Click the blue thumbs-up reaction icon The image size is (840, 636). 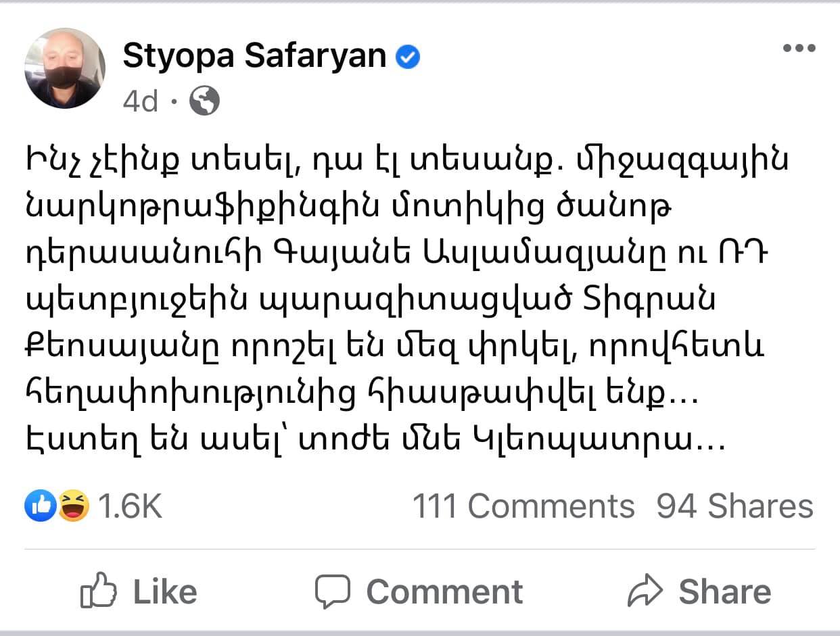click(40, 506)
